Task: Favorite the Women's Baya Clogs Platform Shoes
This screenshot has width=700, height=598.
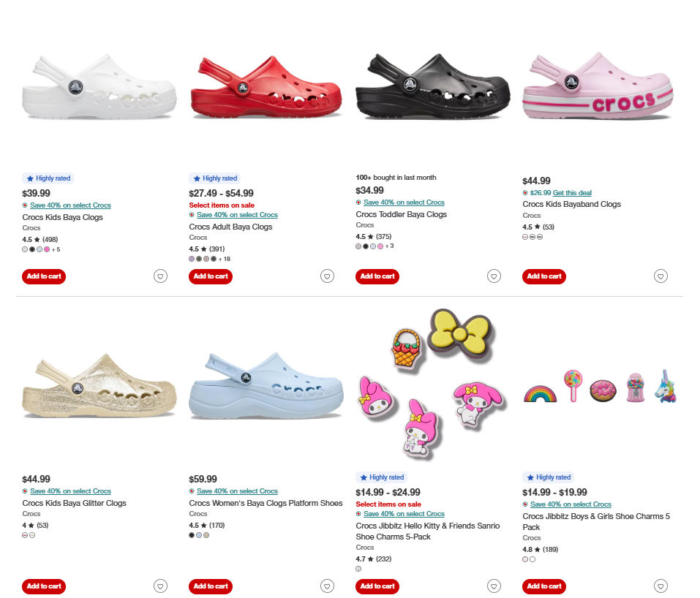Action: point(327,586)
